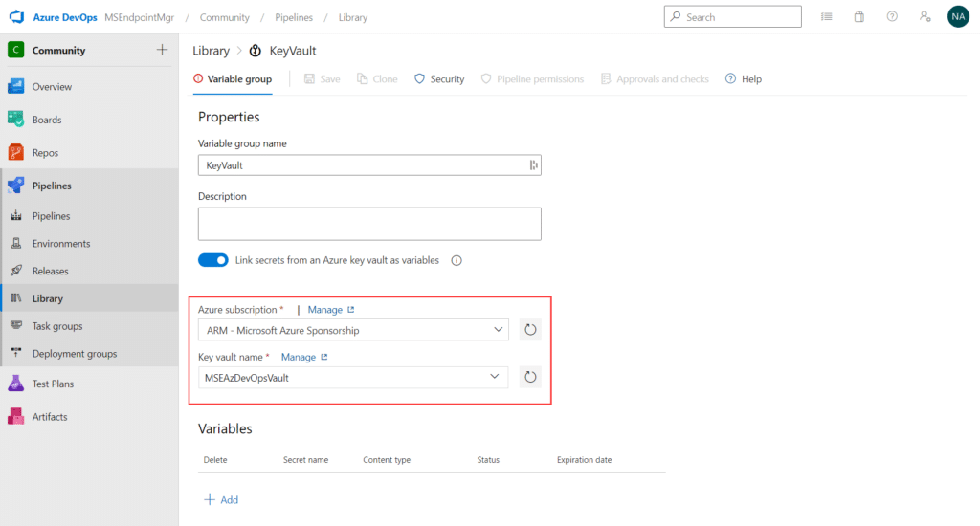Open the NA user avatar
Screen dimensions: 980x526
click(958, 17)
